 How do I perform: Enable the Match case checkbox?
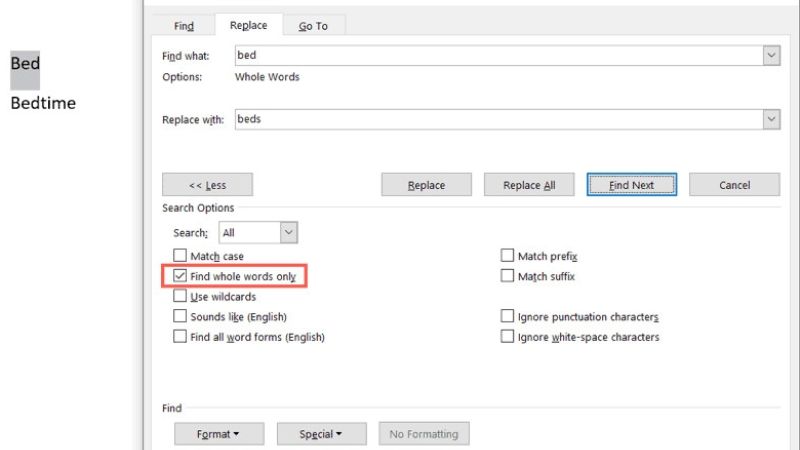point(180,256)
